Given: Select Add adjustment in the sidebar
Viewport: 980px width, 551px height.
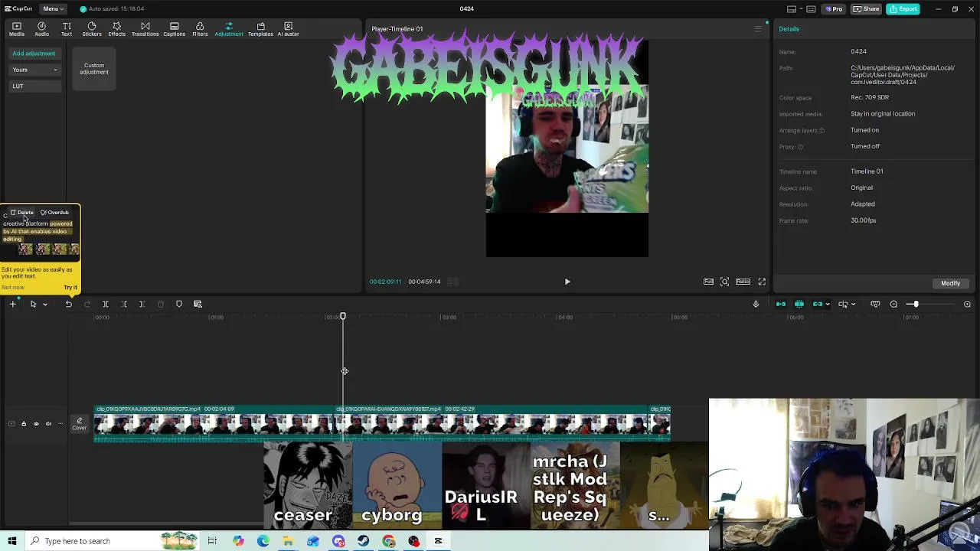Looking at the screenshot, I should (x=34, y=54).
